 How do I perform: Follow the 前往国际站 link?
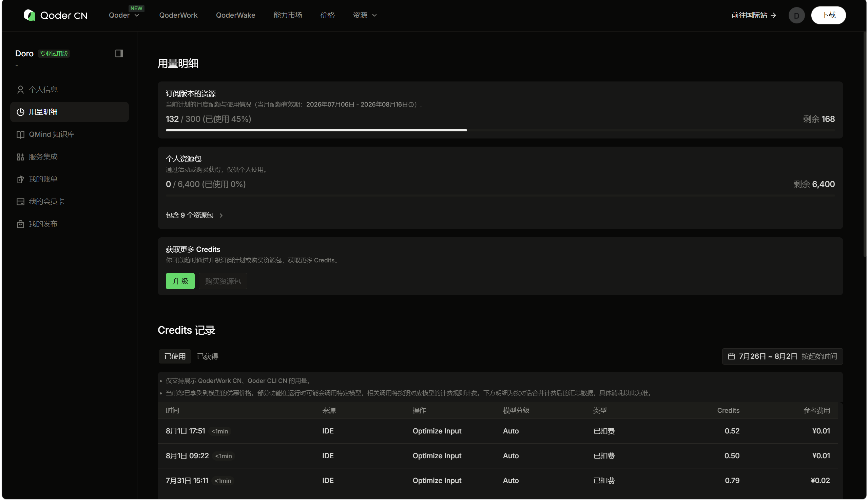754,15
